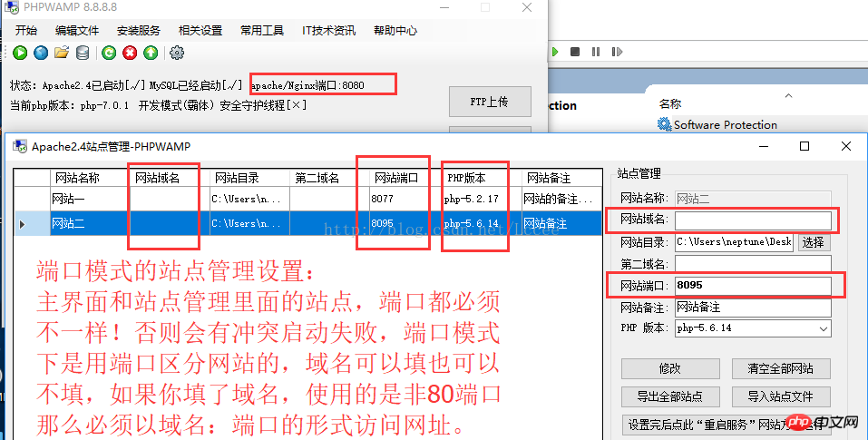This screenshot has width=868, height=440.
Task: Open the 编辑文件 menu
Action: pos(77,31)
